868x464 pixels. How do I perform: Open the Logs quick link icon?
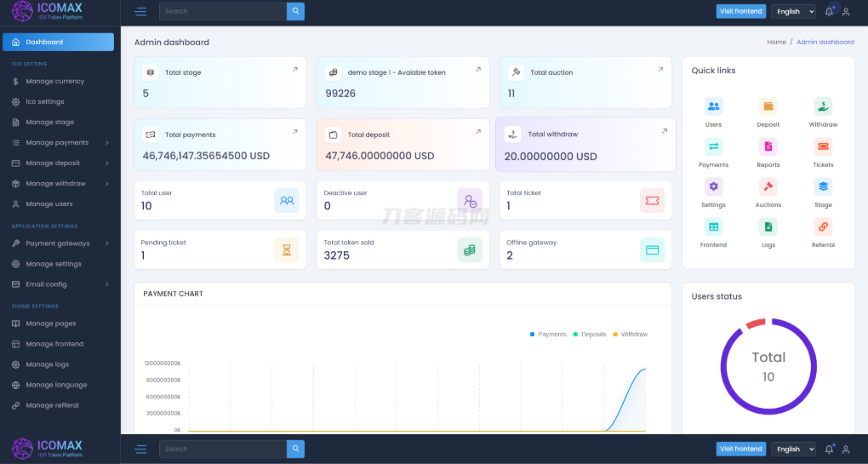click(768, 226)
